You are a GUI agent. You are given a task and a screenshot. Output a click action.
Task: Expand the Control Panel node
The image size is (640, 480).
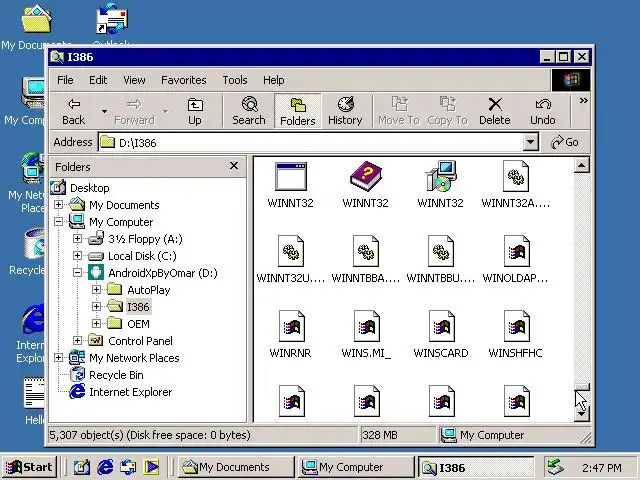[x=77, y=340]
